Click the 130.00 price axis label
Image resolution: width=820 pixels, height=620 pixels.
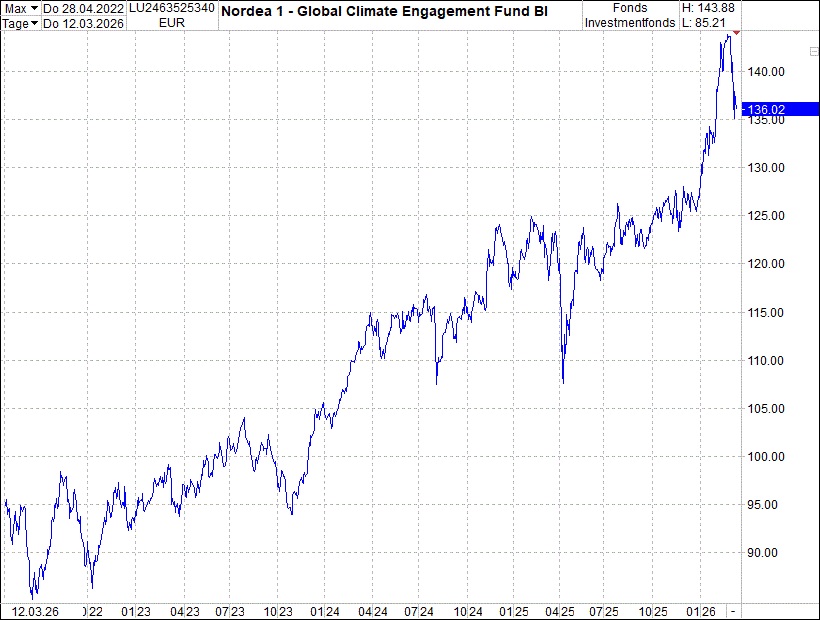pos(766,168)
